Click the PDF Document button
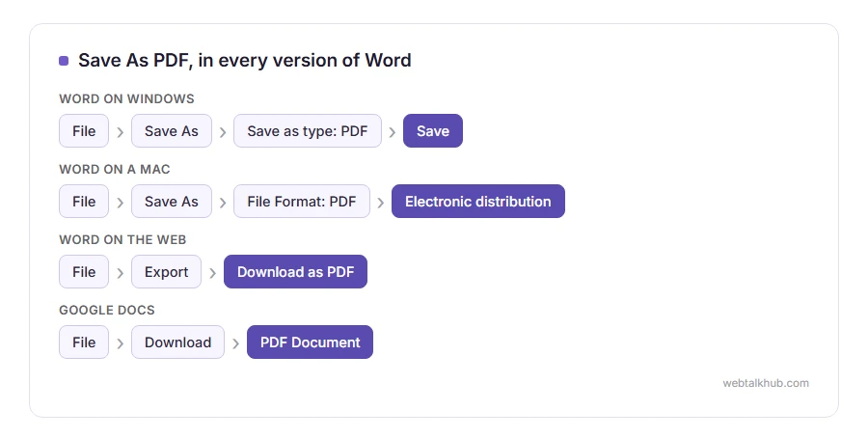This screenshot has width=868, height=438. pyautogui.click(x=310, y=342)
